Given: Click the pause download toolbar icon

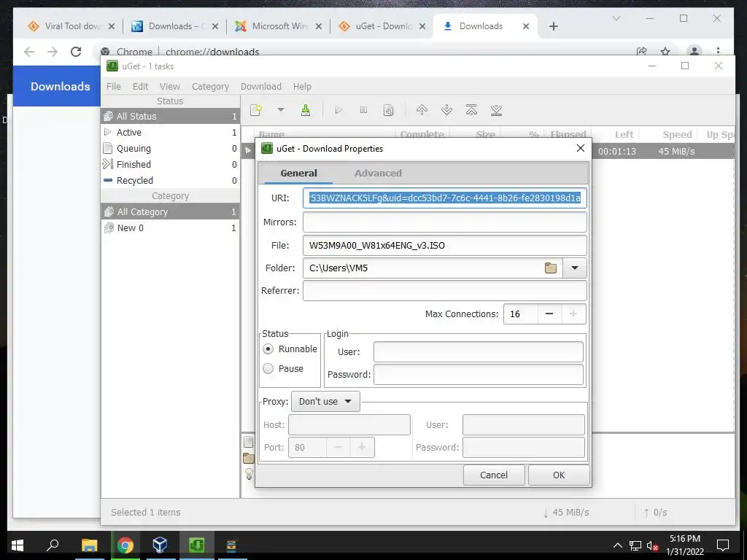Looking at the screenshot, I should pos(363,110).
